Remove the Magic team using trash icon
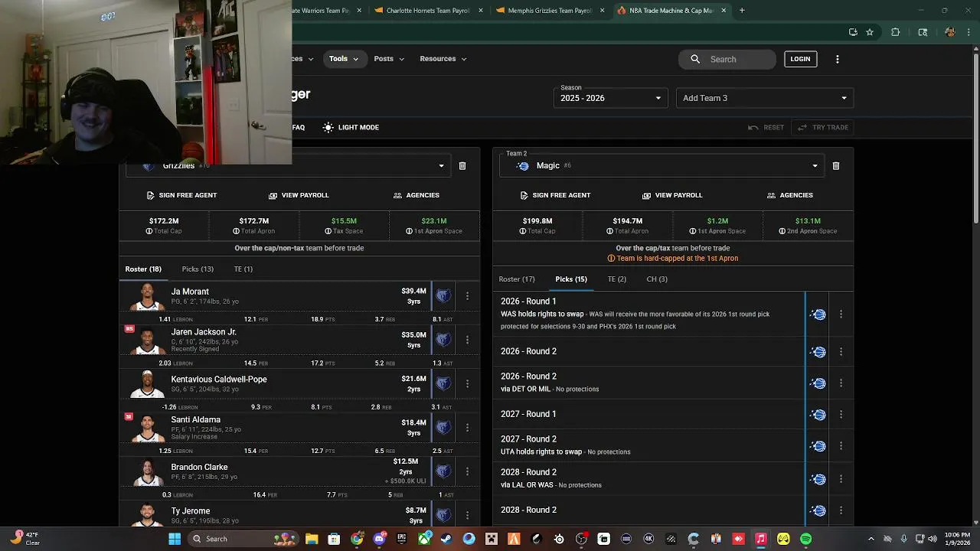 [836, 166]
